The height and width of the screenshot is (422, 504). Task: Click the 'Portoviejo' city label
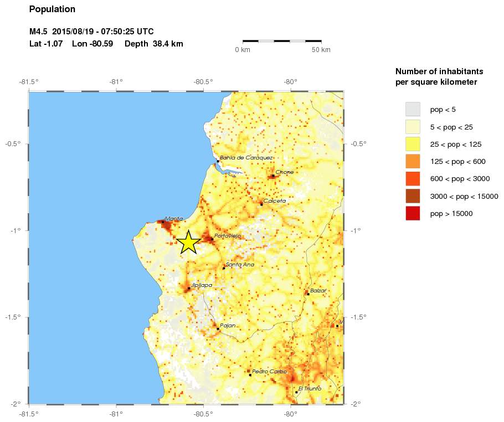click(x=228, y=236)
